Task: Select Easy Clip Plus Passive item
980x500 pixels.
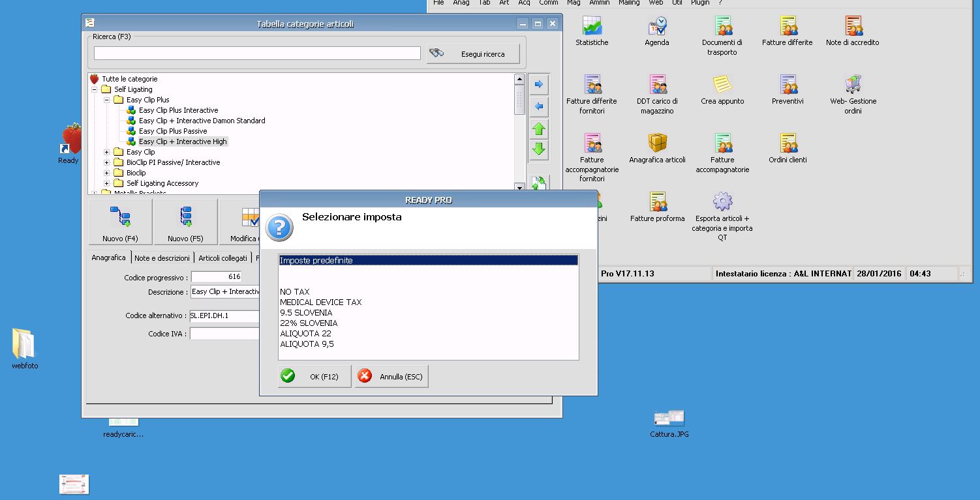Action: tap(173, 131)
